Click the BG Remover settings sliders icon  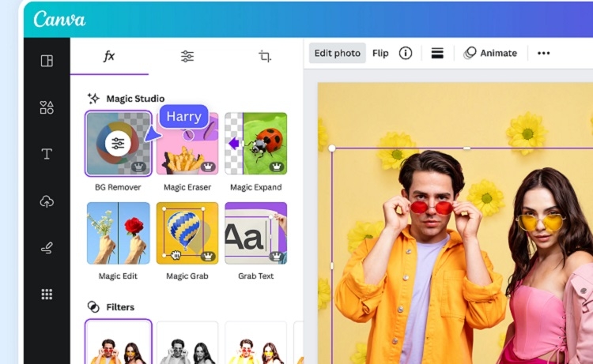click(118, 144)
